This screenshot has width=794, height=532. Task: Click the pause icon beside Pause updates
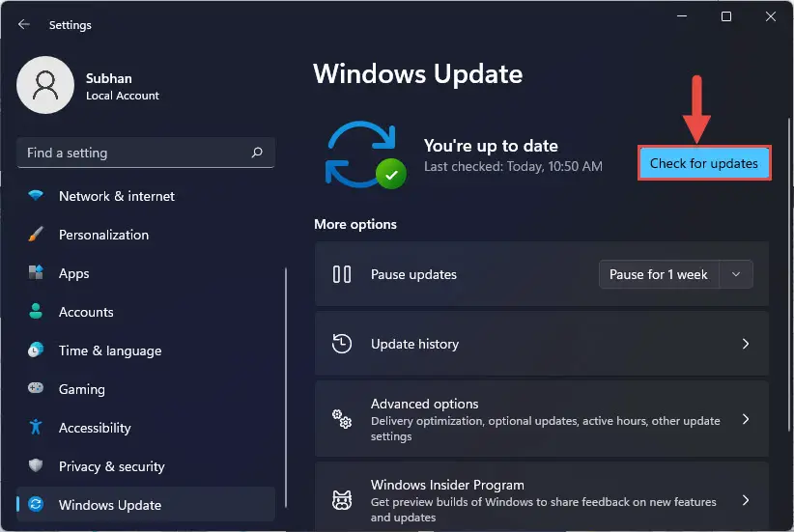tap(342, 274)
